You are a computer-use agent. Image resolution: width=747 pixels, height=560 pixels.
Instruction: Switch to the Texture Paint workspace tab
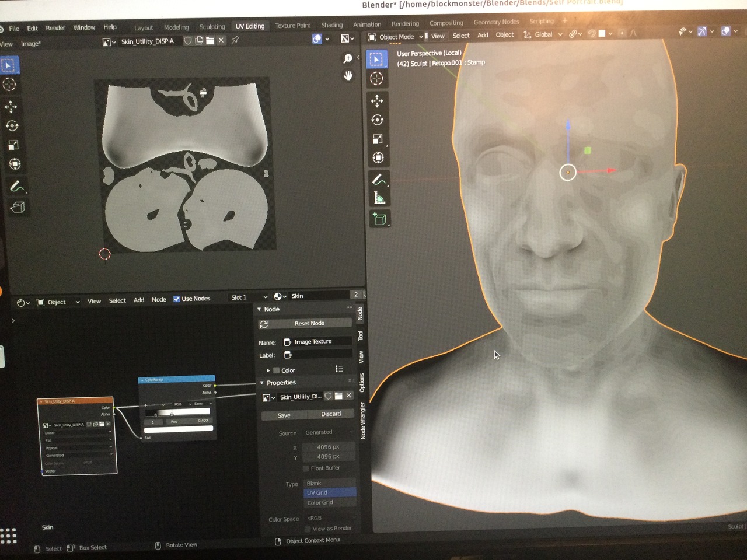pos(292,26)
